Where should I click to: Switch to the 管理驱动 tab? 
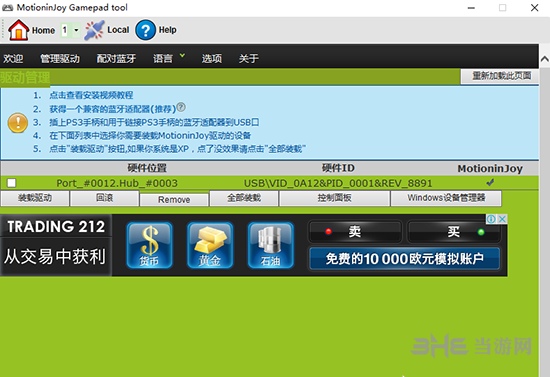pos(60,58)
